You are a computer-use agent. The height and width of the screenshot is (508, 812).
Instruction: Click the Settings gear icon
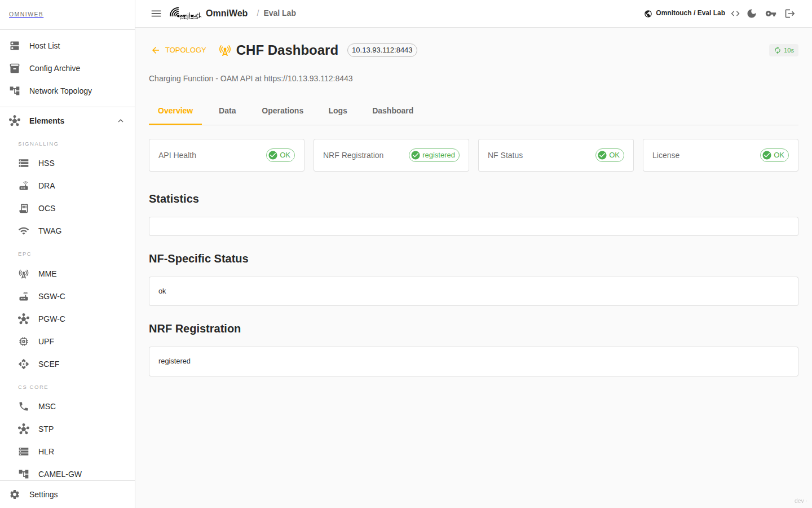[15, 494]
